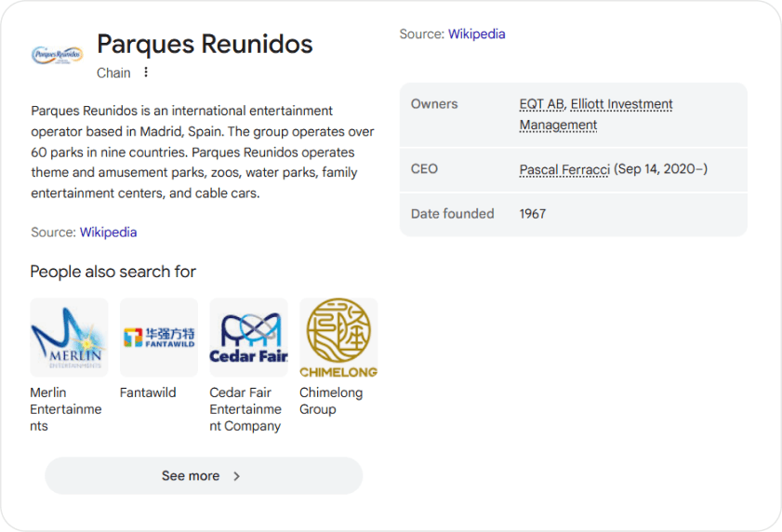
Task: Open the Fantawild logo thumbnail
Action: click(159, 338)
